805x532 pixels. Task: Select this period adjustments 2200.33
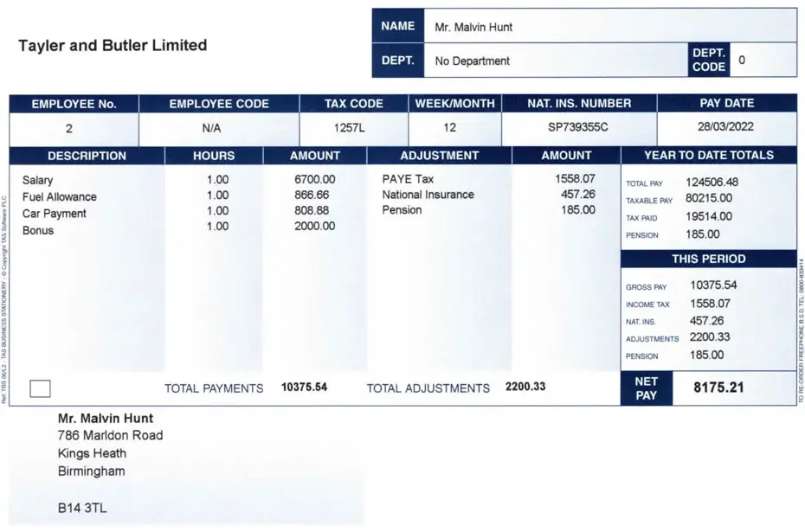pos(710,337)
